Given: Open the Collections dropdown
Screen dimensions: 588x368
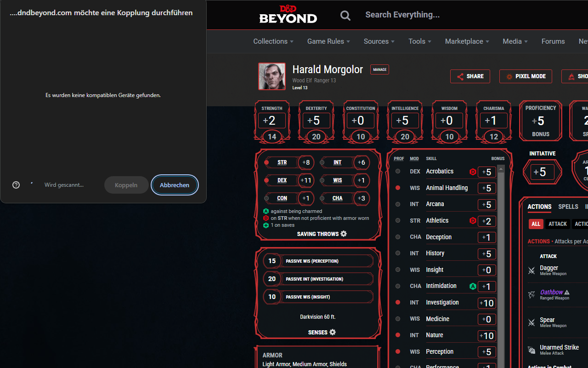Looking at the screenshot, I should coord(273,41).
